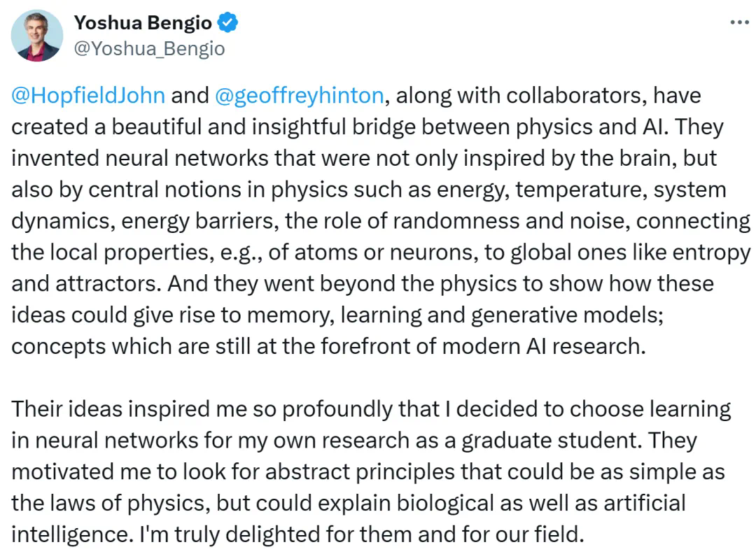The image size is (756, 554).
Task: Open the three-dot more options menu
Action: [x=739, y=22]
